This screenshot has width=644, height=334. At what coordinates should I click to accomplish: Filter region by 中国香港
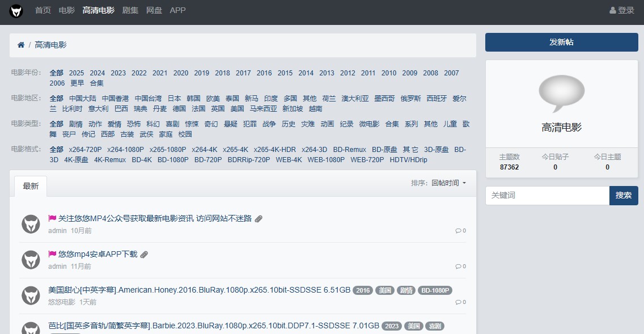click(x=115, y=98)
